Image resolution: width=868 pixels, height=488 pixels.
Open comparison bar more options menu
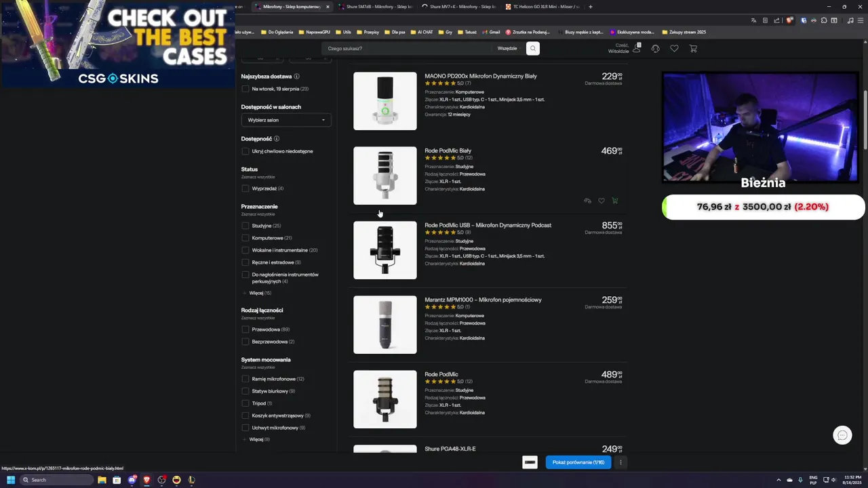tap(620, 462)
